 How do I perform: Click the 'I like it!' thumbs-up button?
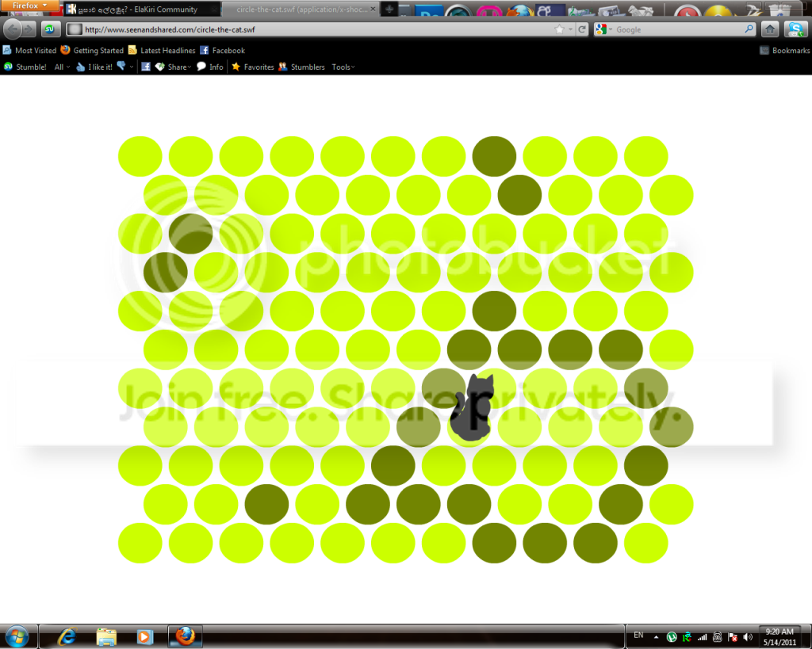point(94,67)
